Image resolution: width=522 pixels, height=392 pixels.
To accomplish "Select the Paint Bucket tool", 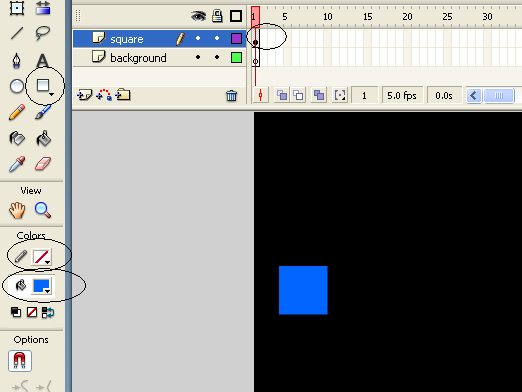I will (x=43, y=138).
